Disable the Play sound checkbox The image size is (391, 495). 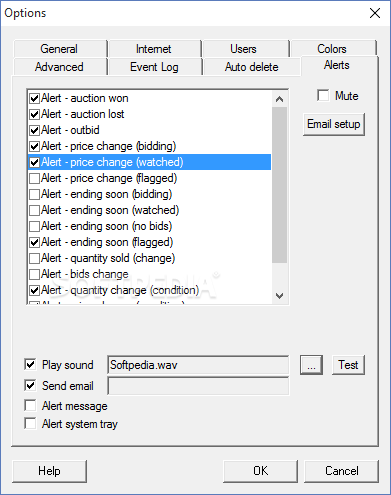tap(30, 364)
